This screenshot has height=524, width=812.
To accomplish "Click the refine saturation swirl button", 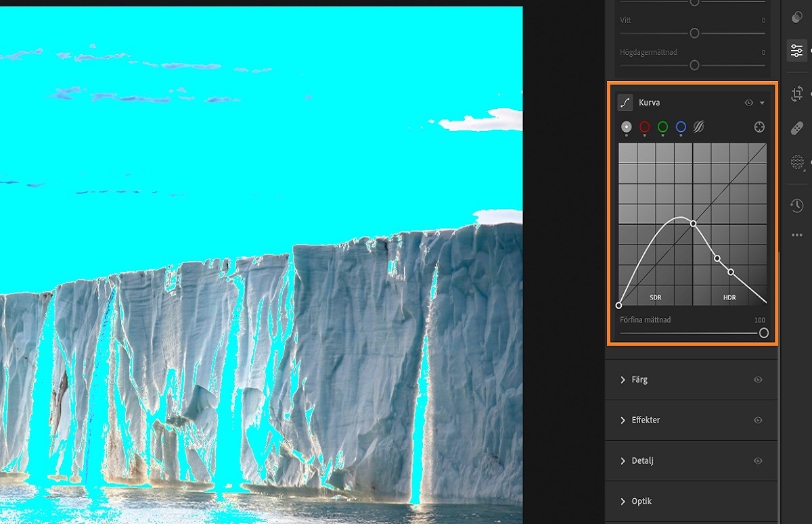I will pos(698,126).
